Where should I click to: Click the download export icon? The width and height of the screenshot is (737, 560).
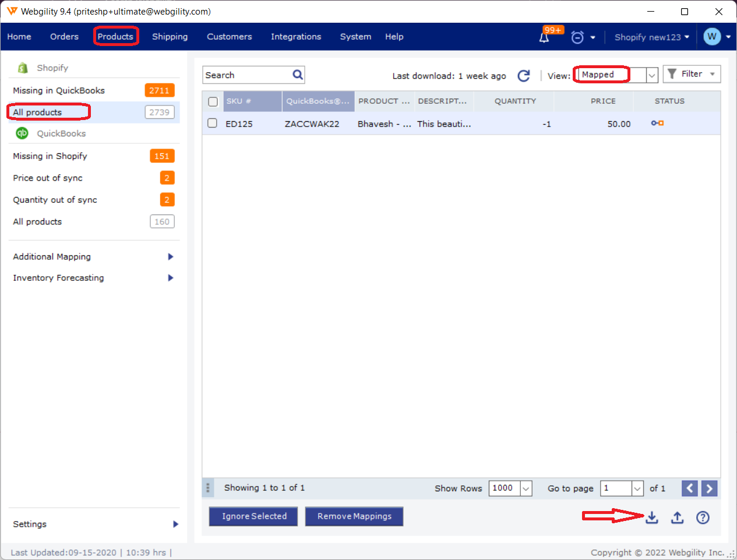(x=652, y=517)
